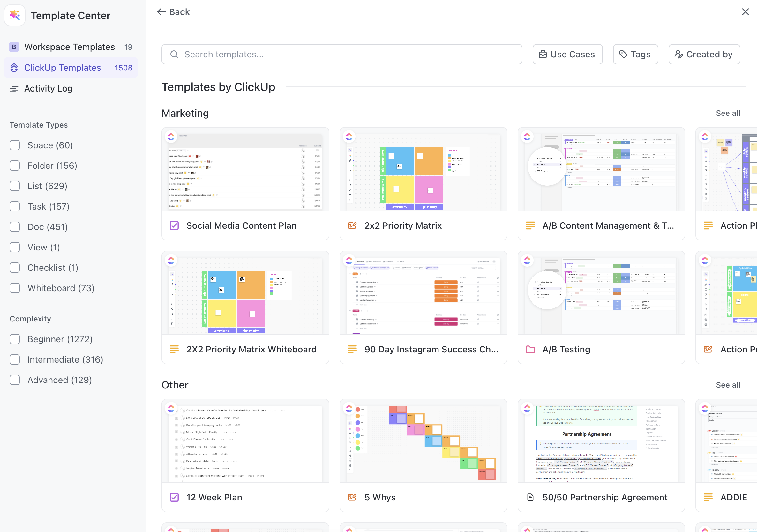Viewport: 757px width, 532px height.
Task: Switch to Workspace Templates
Action: [70, 47]
